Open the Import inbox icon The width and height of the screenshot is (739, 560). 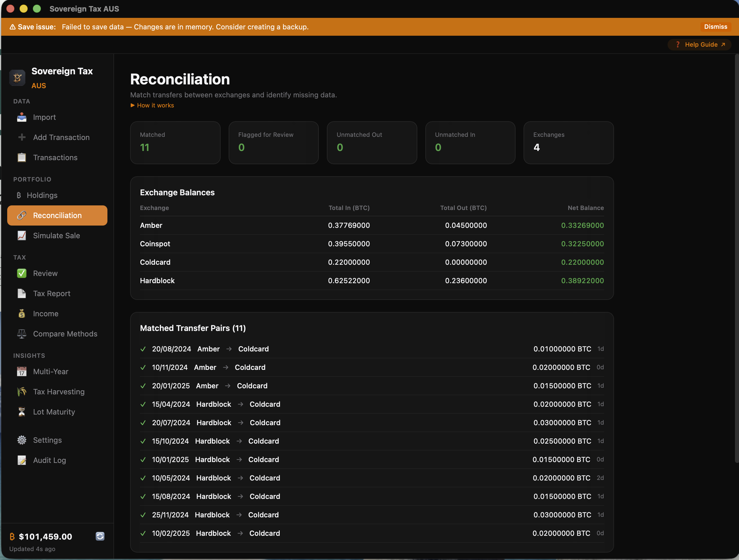[x=21, y=117]
